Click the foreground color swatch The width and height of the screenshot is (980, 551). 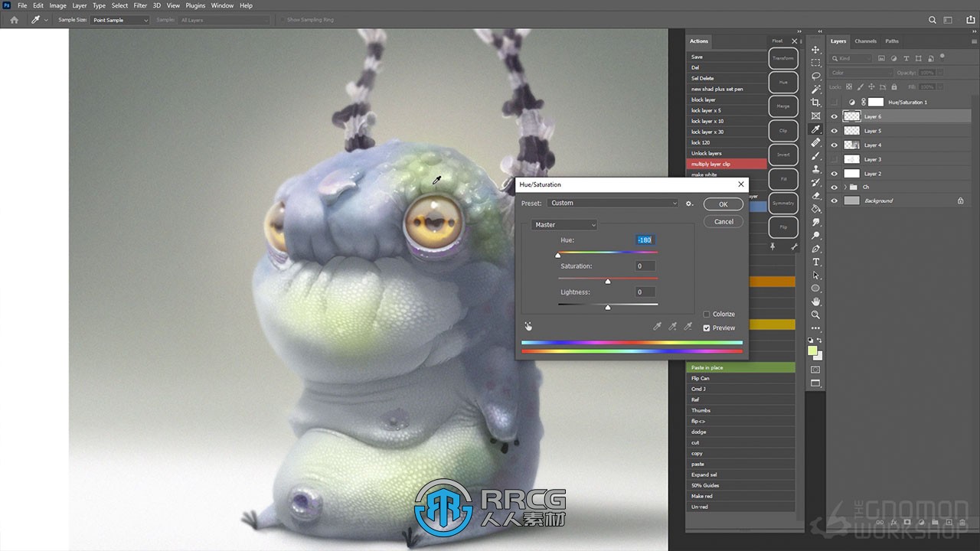[812, 350]
